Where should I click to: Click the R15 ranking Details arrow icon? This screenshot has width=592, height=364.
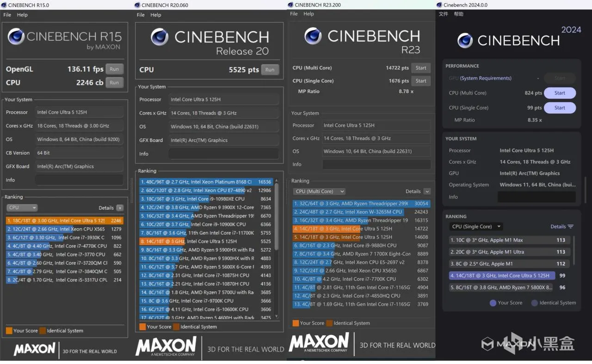click(120, 208)
